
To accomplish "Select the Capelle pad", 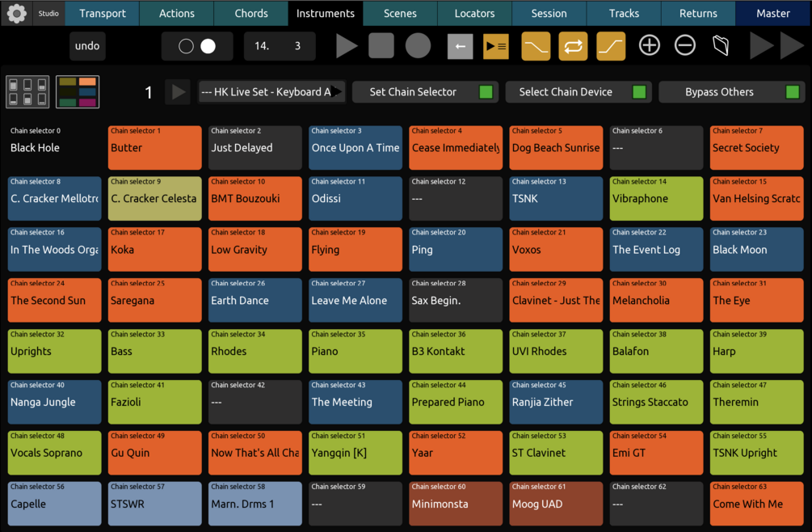I will (54, 504).
